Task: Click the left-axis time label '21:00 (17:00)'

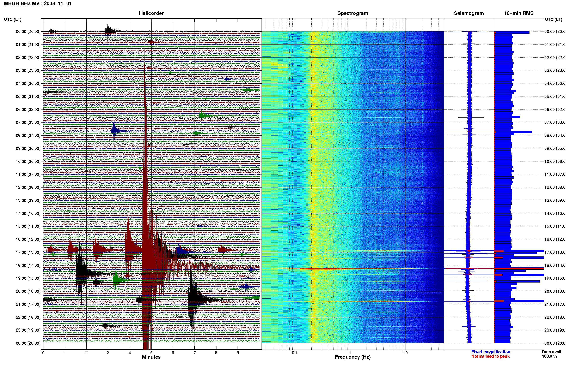Action: point(28,304)
